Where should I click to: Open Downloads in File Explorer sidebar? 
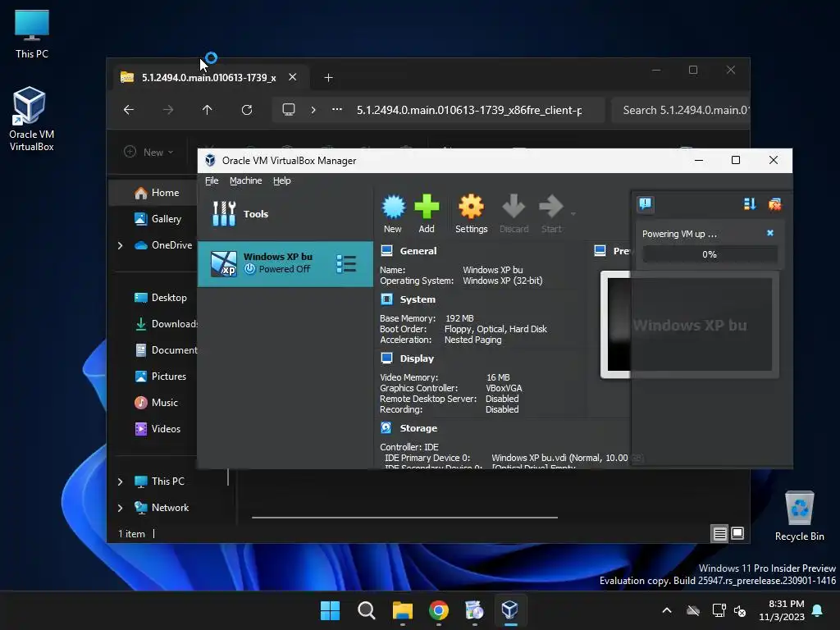pyautogui.click(x=165, y=324)
